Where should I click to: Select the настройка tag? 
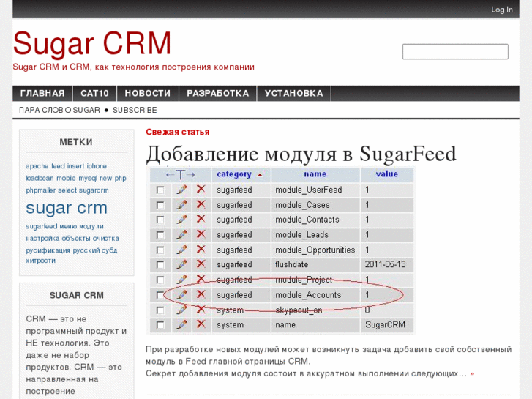point(42,239)
